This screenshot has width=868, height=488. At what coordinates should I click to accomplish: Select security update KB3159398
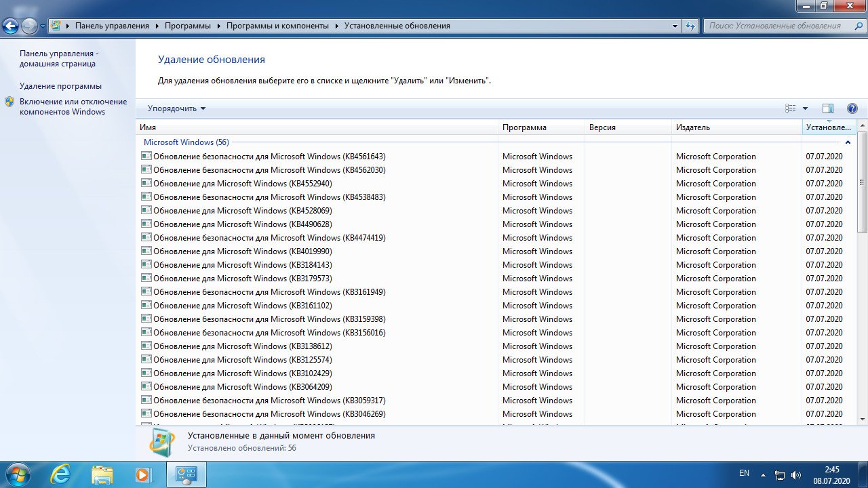(x=496, y=319)
